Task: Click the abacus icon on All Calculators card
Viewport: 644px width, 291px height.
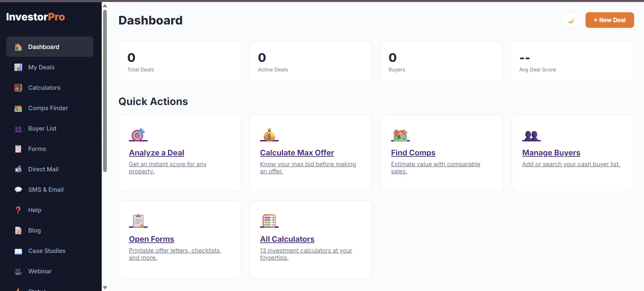Action: coord(269,221)
